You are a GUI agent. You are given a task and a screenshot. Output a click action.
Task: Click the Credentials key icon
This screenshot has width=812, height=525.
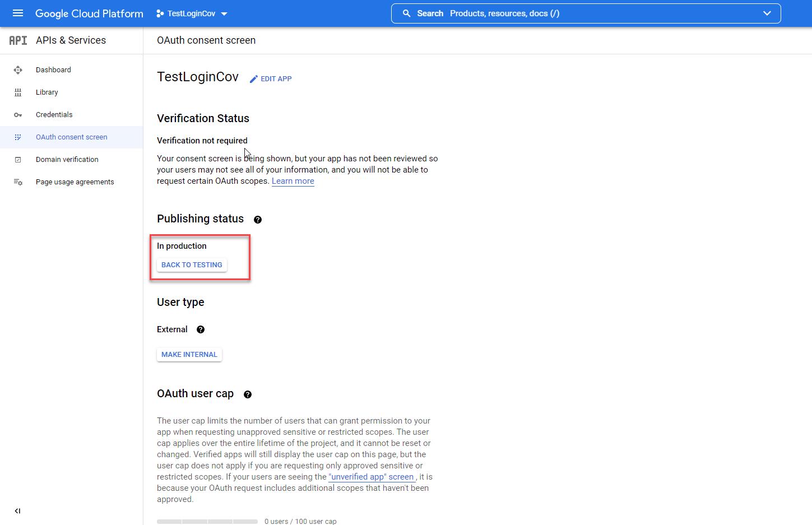click(x=18, y=115)
